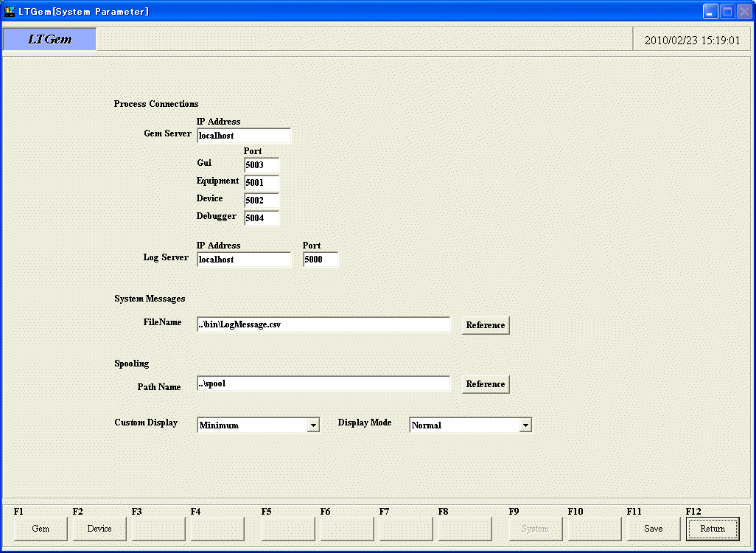Expand the Display Mode dropdown
Viewport: 756px width, 553px height.
point(525,425)
